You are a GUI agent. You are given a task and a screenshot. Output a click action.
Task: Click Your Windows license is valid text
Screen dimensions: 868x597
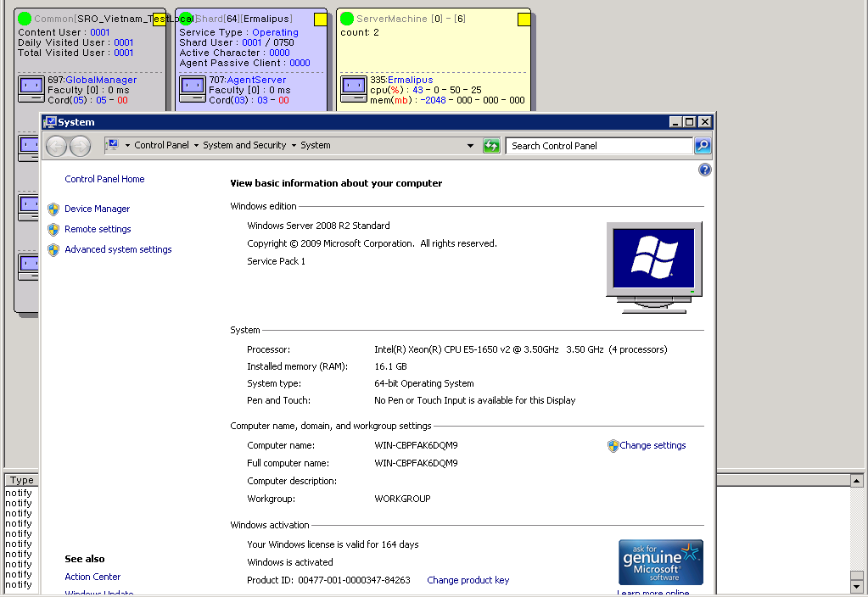(332, 544)
